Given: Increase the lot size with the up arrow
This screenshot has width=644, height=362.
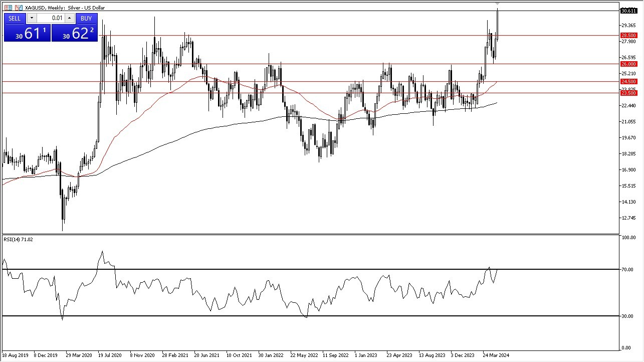Looking at the screenshot, I should coord(69,18).
